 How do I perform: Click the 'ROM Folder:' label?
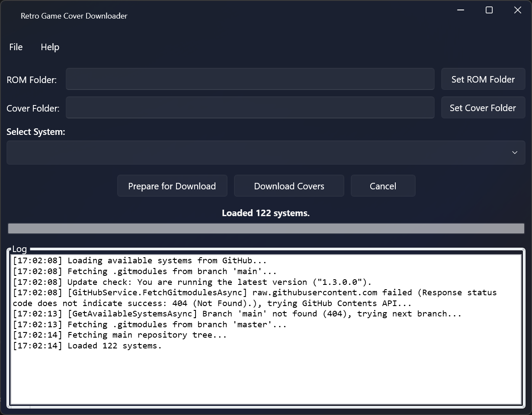click(32, 80)
